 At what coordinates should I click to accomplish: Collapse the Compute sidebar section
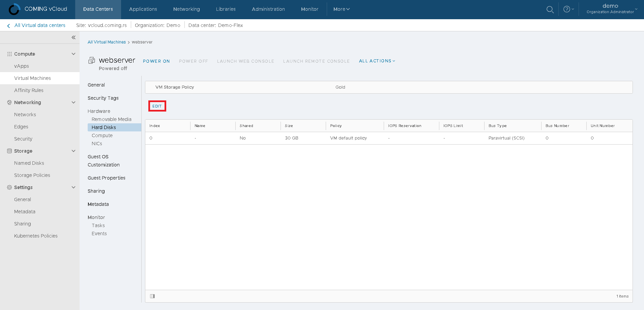click(x=74, y=54)
